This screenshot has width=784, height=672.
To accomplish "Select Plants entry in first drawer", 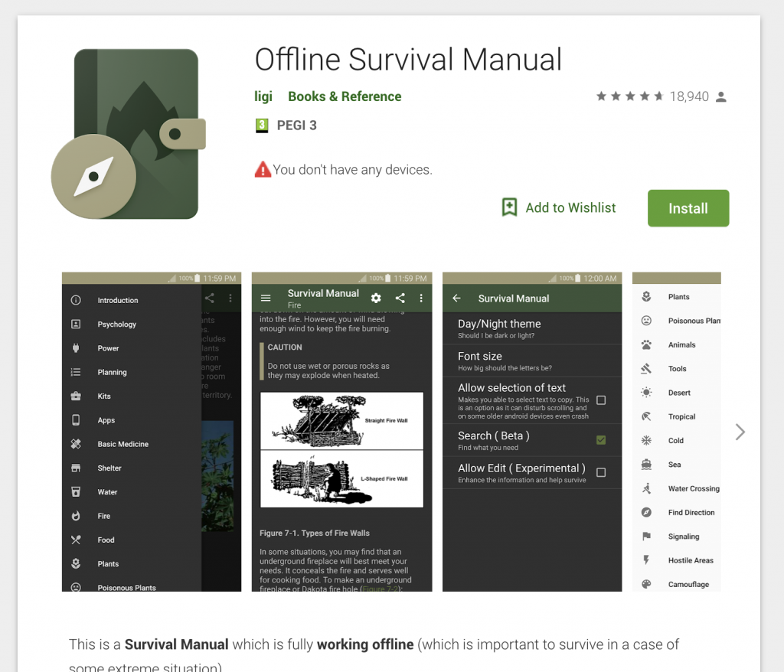I will click(x=132, y=564).
